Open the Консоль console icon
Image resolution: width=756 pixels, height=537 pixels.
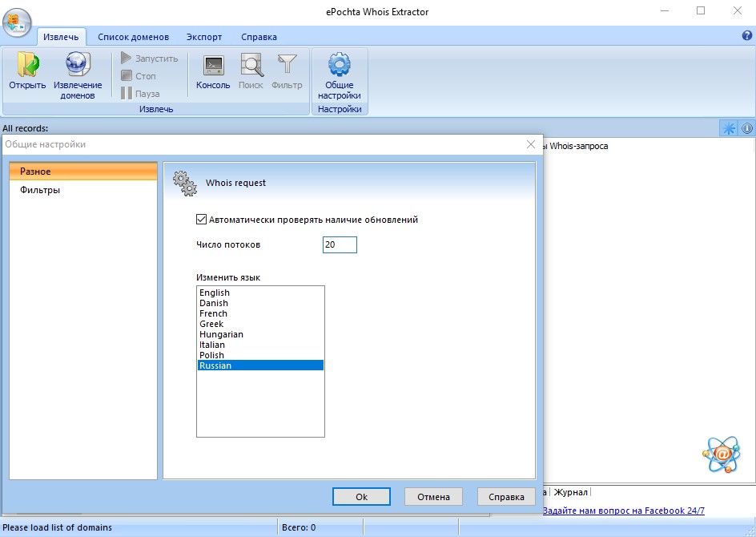tap(213, 66)
